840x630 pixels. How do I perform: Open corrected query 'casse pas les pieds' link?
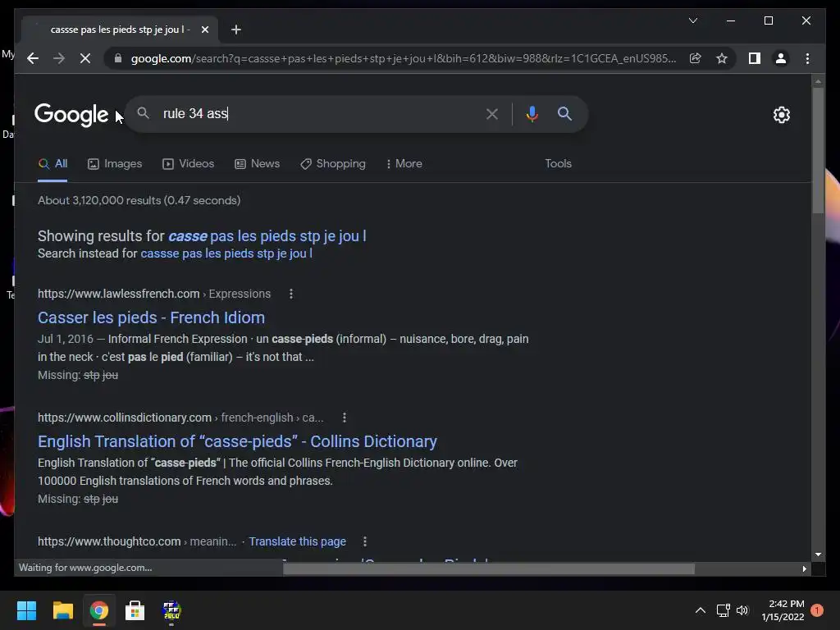[267, 235]
